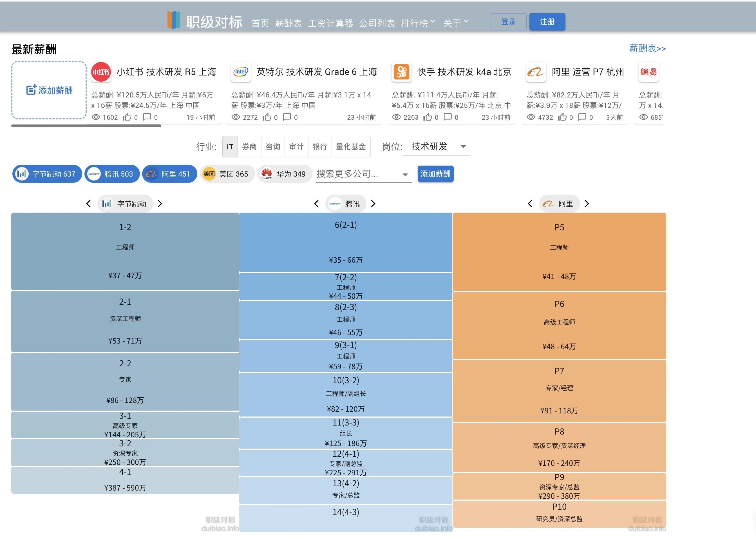Click the 网易 company logo

click(x=648, y=72)
